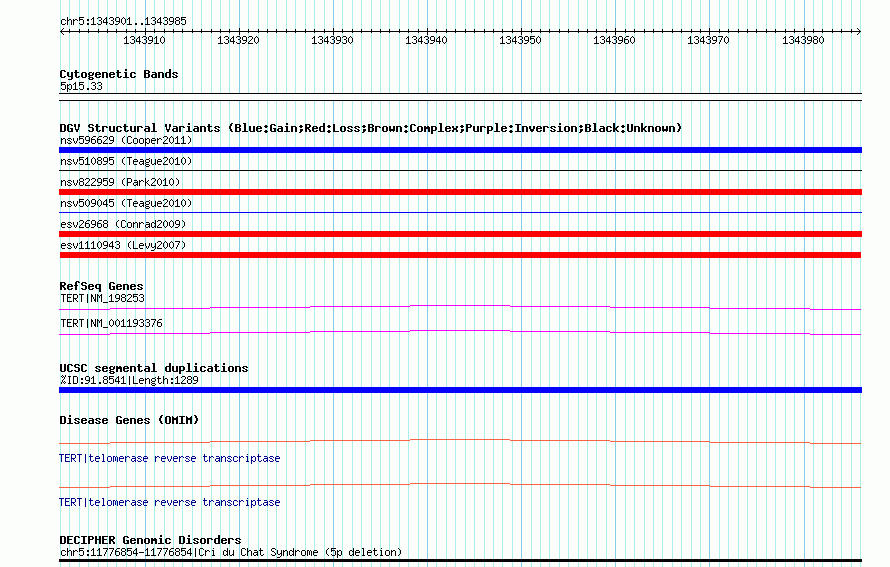Select the Cri du Chat Syndrome entry
890x567 pixels.
coord(231,552)
